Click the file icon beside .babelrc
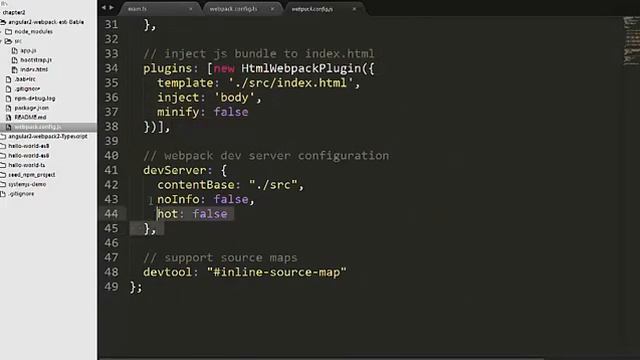This screenshot has height=360, width=640. (x=9, y=79)
